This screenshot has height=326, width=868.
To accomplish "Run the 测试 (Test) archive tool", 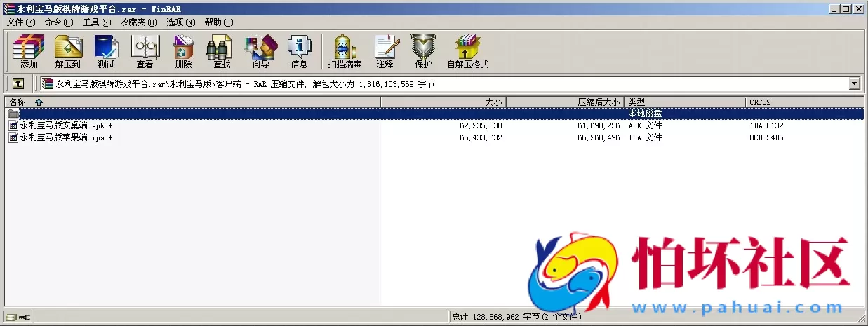I will pyautogui.click(x=106, y=51).
